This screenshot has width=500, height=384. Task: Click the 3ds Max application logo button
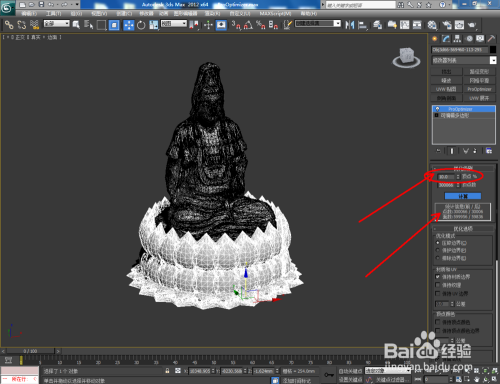click(x=7, y=7)
